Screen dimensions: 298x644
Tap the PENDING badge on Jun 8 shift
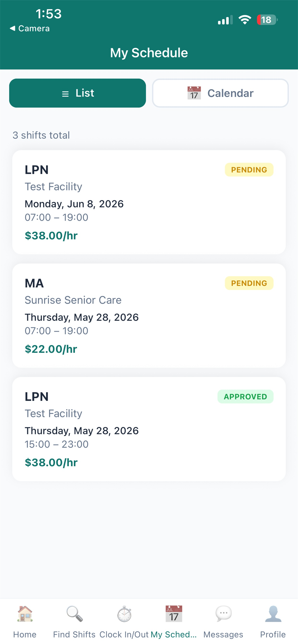pyautogui.click(x=249, y=170)
